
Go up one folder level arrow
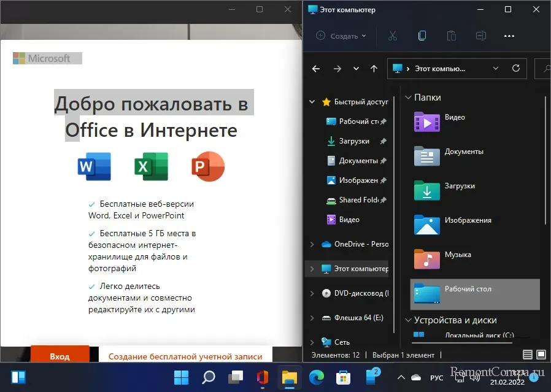coord(374,69)
